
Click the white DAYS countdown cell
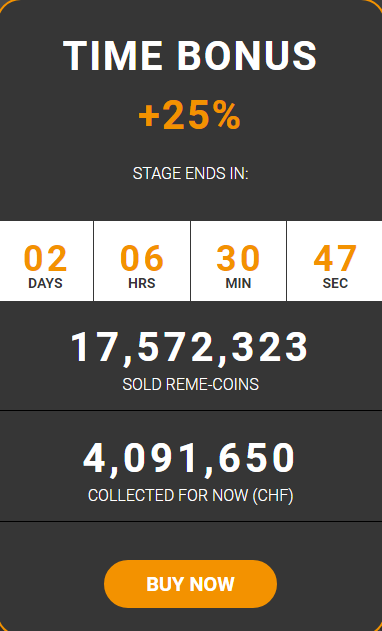(x=46, y=261)
